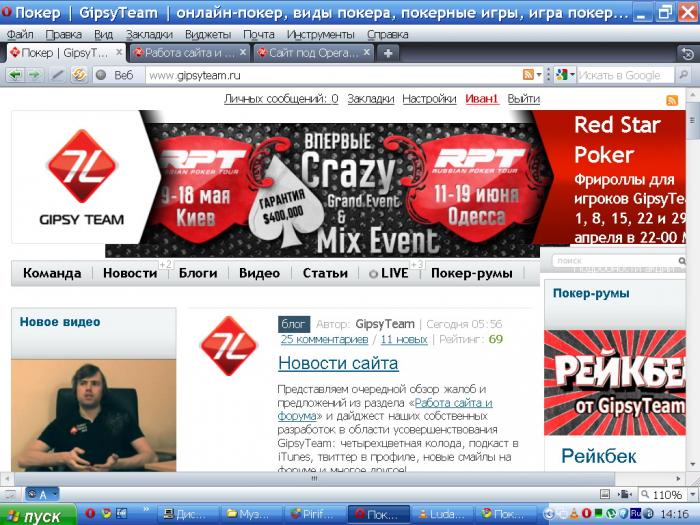This screenshot has height=525, width=700.
Task: Focus the site поиск search box
Action: pyautogui.click(x=615, y=261)
